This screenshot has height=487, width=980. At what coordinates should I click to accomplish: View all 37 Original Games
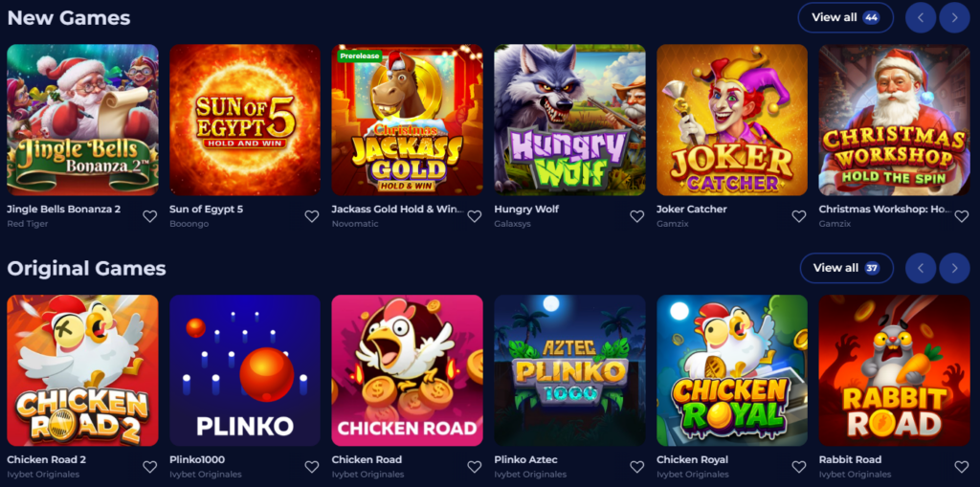click(847, 268)
